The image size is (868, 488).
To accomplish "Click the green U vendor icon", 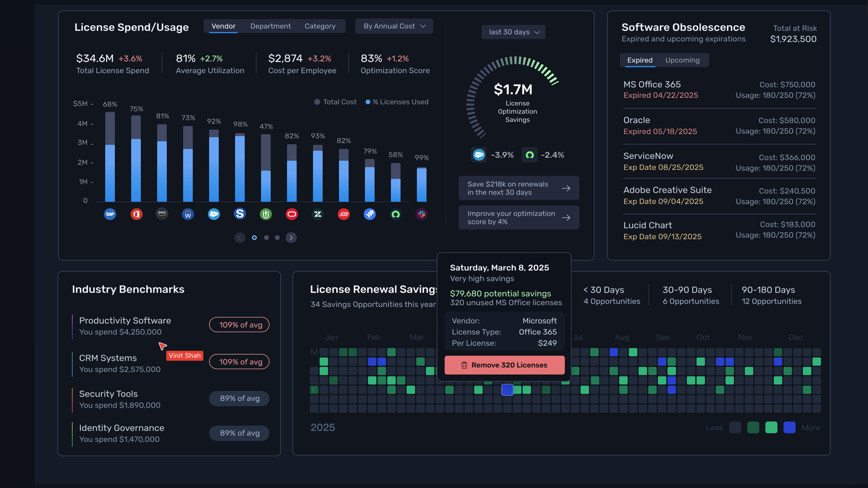I will (266, 214).
